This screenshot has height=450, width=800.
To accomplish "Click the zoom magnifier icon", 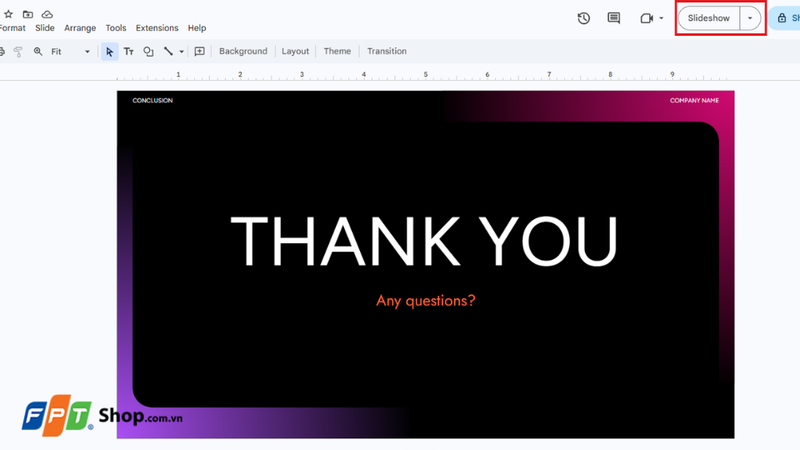I will tap(38, 52).
